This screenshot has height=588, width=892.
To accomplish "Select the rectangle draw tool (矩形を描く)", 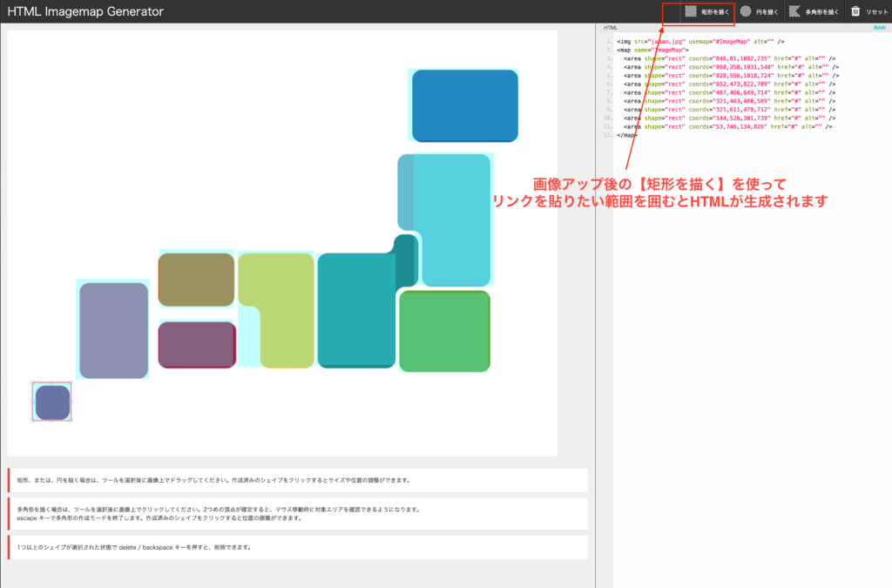I will 706,12.
